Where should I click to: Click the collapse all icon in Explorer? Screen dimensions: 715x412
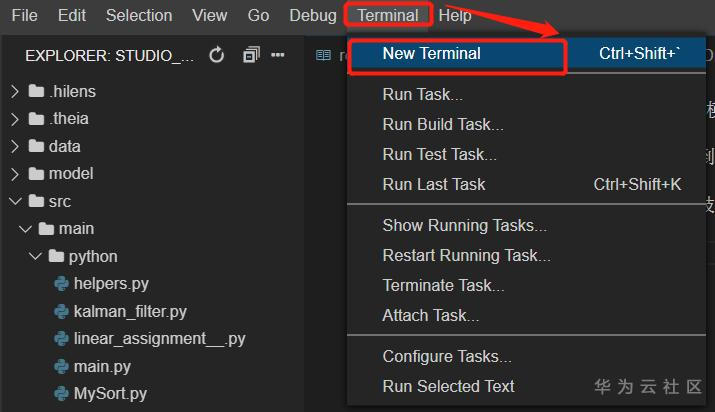(x=251, y=56)
